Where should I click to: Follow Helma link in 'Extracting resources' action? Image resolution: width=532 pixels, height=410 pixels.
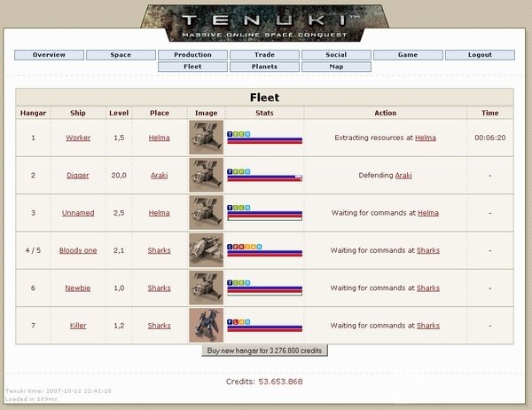coord(426,138)
